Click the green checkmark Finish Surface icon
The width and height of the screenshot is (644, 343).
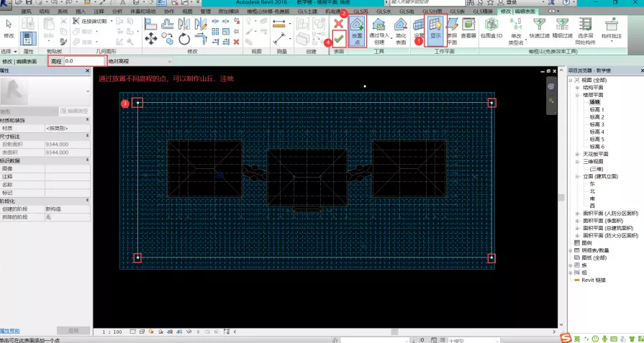tap(338, 40)
